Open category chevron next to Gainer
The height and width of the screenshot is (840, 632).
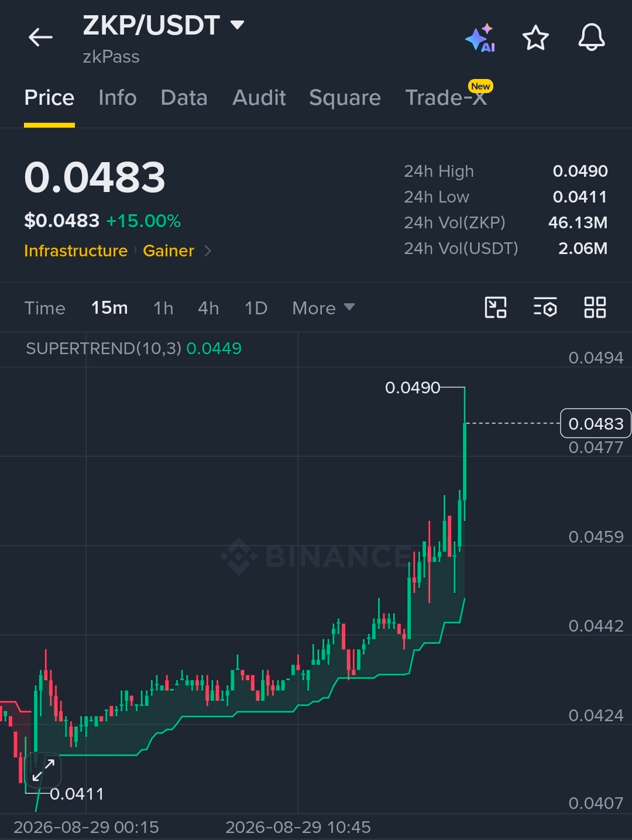208,251
